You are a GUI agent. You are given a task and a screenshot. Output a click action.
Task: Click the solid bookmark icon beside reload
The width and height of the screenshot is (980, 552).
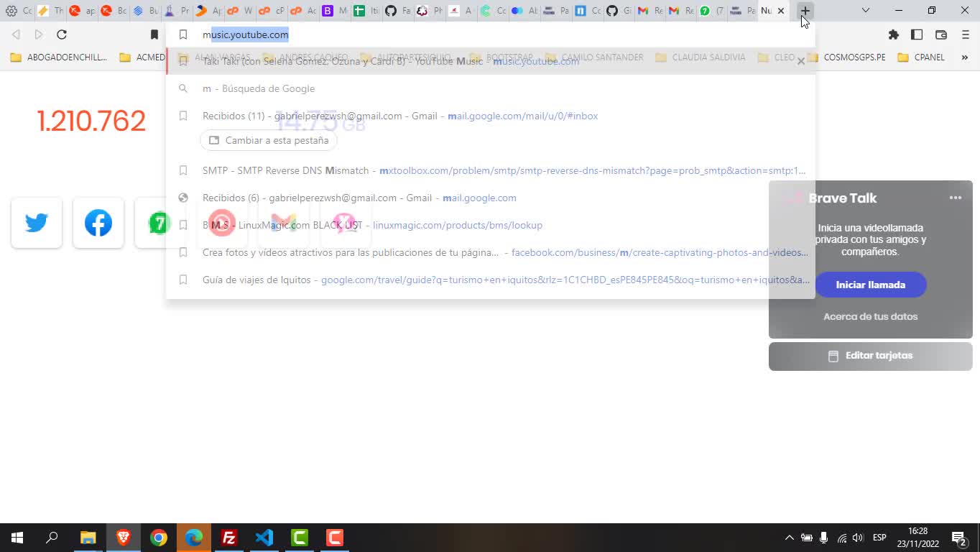tap(154, 34)
